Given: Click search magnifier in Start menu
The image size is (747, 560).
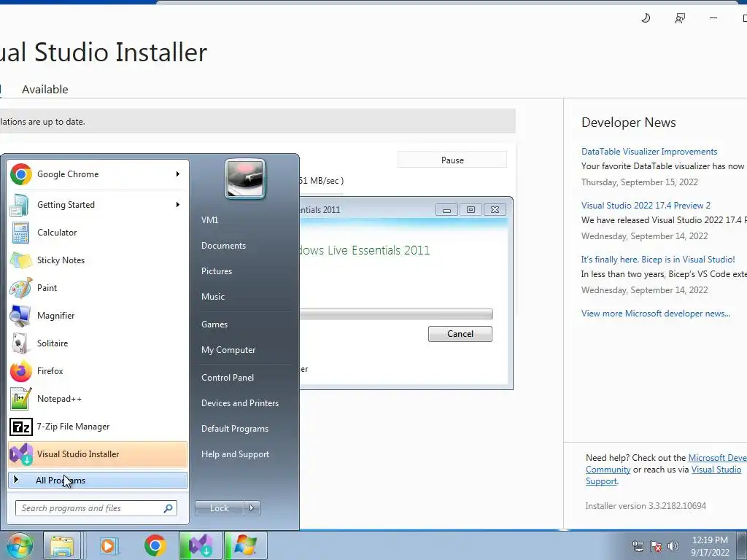Looking at the screenshot, I should (x=169, y=508).
